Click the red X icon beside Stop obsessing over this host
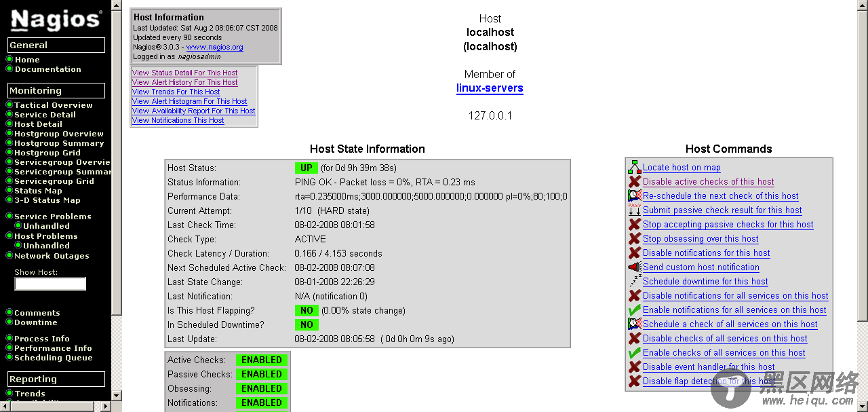 coord(634,238)
